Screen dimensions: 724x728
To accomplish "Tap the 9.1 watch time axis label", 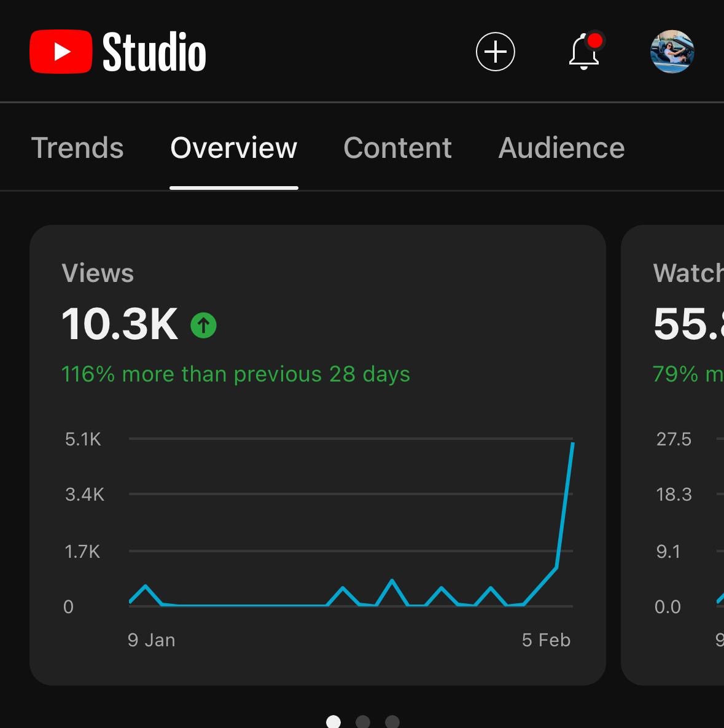I will (668, 552).
